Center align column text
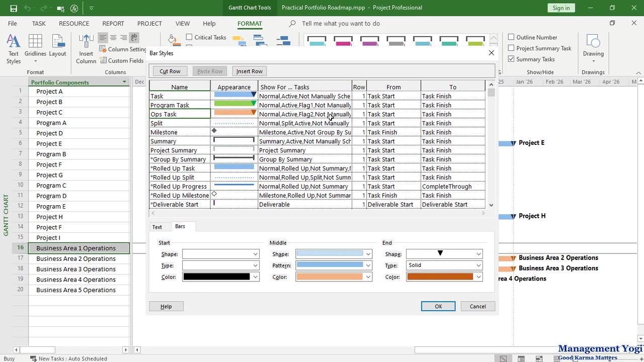This screenshot has height=362, width=644. point(113,38)
